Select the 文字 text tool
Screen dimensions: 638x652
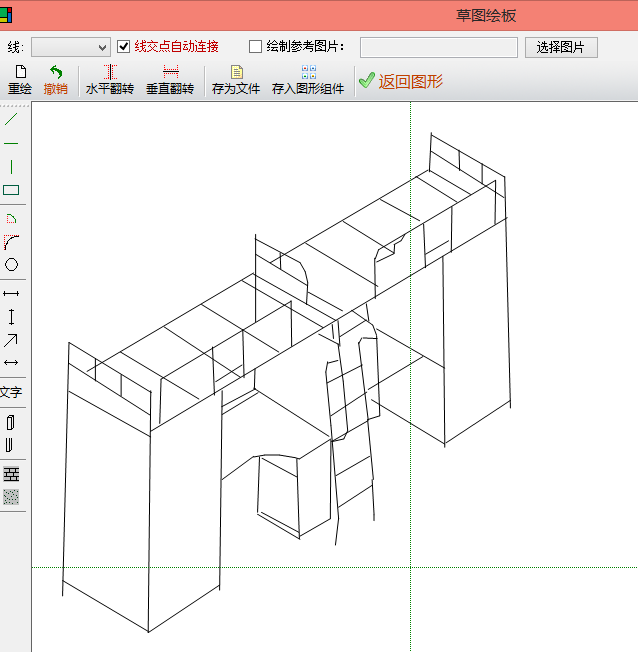pyautogui.click(x=11, y=392)
